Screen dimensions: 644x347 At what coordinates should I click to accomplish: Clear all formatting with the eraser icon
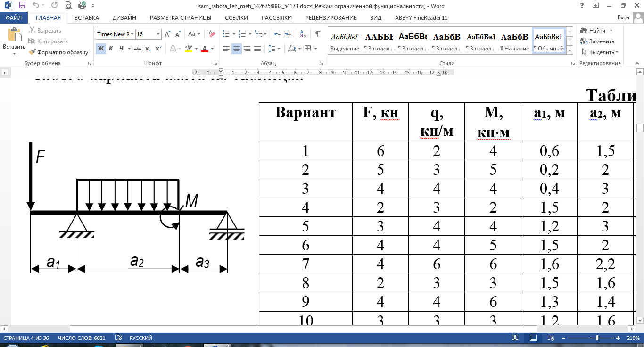click(x=211, y=34)
